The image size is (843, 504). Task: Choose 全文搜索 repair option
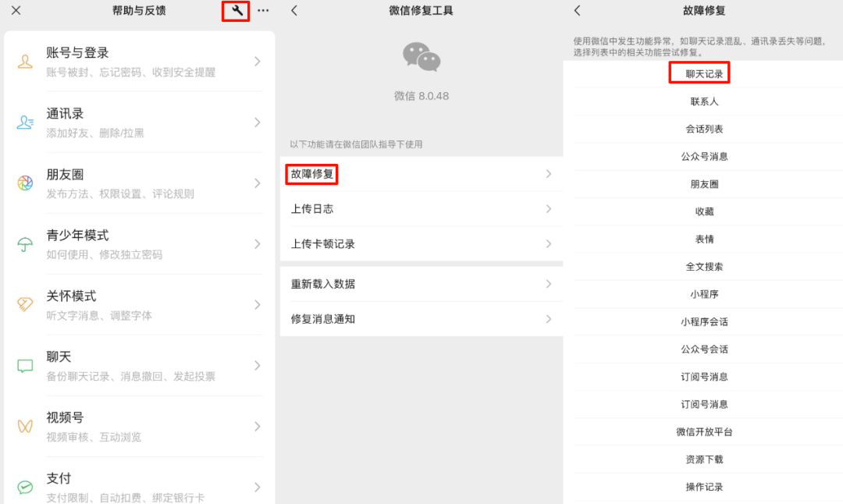[704, 267]
